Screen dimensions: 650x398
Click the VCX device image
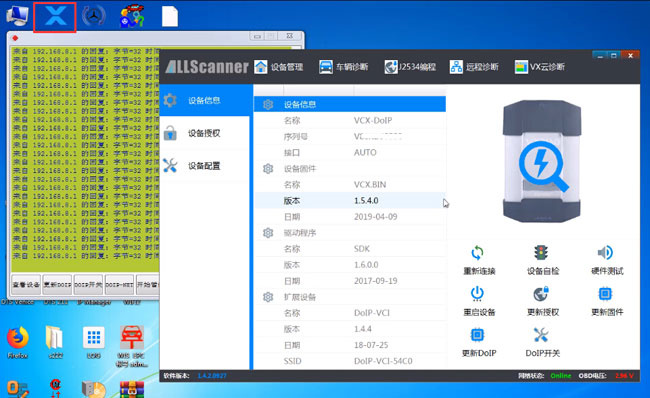(x=541, y=162)
